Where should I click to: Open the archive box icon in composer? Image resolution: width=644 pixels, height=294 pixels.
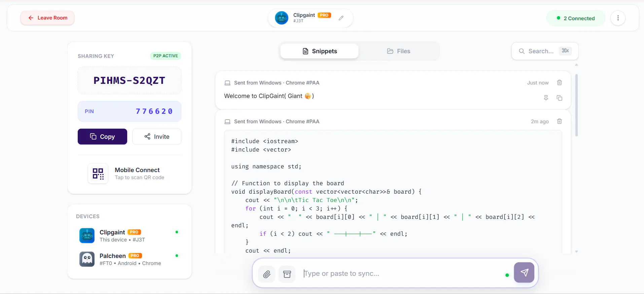click(x=287, y=274)
